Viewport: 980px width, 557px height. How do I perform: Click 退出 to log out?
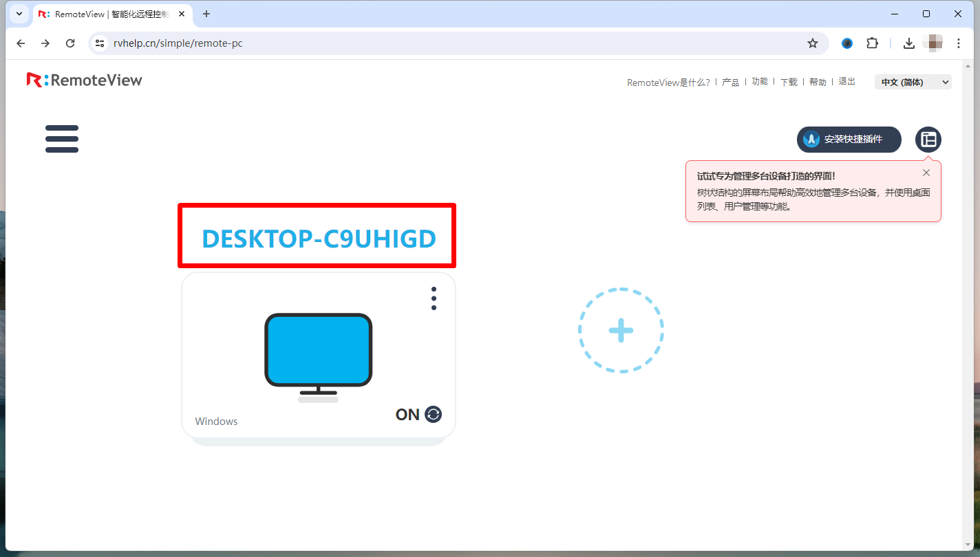[846, 82]
